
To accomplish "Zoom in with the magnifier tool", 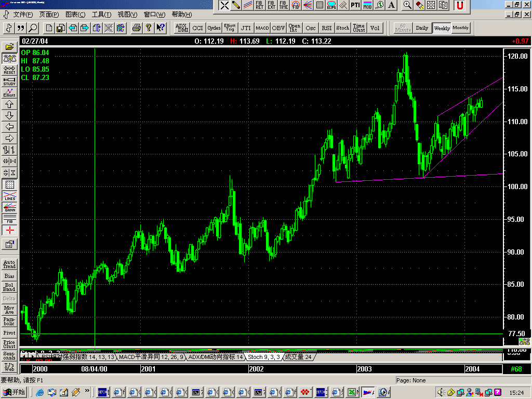I will (x=407, y=5).
